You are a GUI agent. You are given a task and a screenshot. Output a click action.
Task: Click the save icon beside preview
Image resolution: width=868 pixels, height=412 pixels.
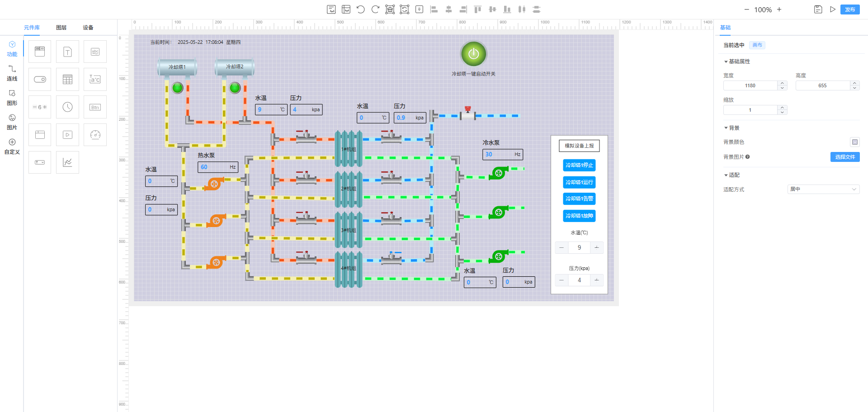[x=818, y=9]
